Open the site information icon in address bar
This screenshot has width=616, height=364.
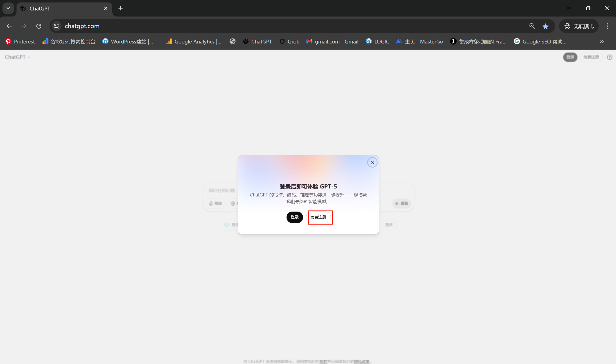click(x=57, y=26)
